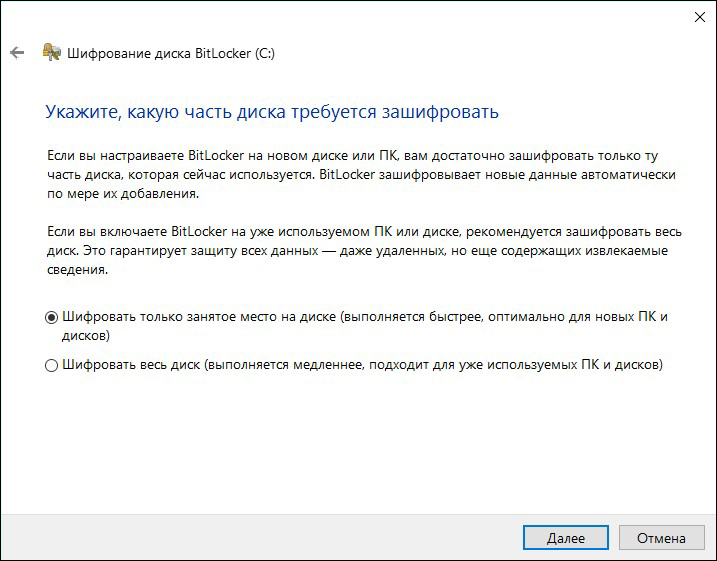Click the word 'дисков)' on the wrapped label line
The width and height of the screenshot is (717, 561).
pos(86,336)
